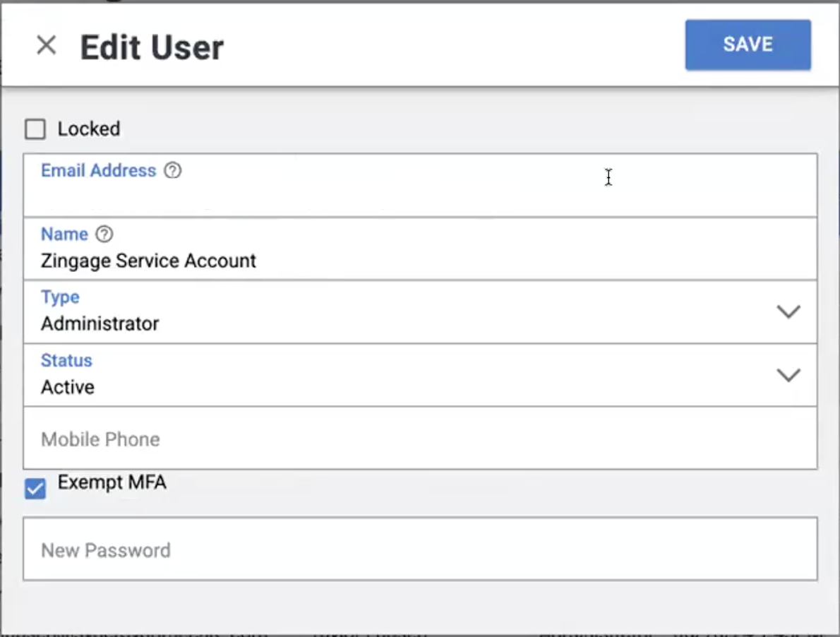Uncheck the Exempt MFA checkbox
Image resolution: width=840 pixels, height=637 pixels.
[35, 489]
